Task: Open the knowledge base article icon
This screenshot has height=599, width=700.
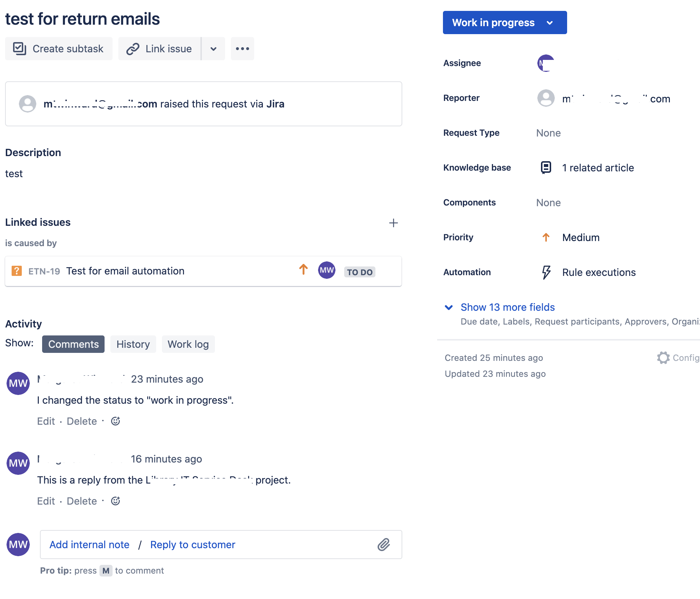Action: point(546,168)
